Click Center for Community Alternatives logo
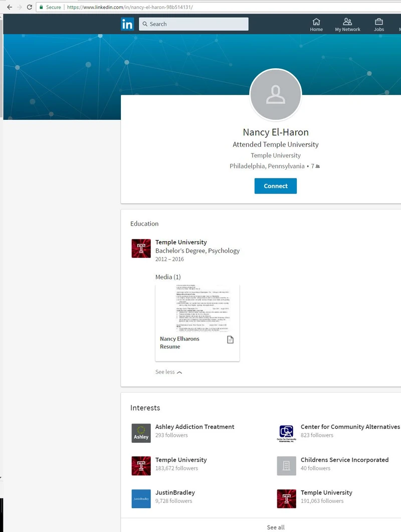 (x=286, y=433)
